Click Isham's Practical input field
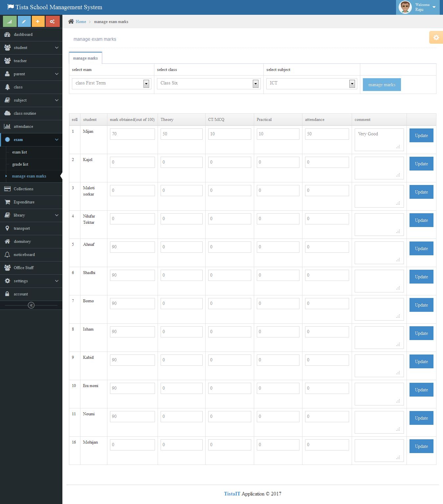Image resolution: width=443 pixels, height=504 pixels. (x=278, y=332)
